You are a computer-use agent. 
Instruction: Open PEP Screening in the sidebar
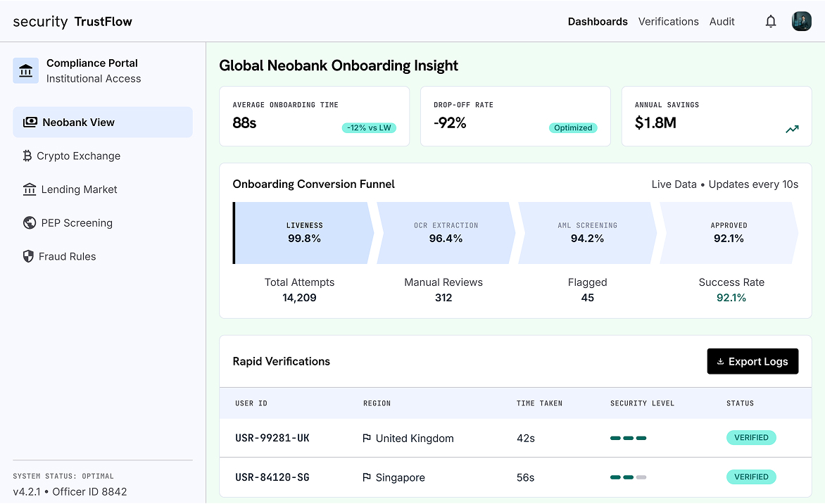(x=103, y=222)
